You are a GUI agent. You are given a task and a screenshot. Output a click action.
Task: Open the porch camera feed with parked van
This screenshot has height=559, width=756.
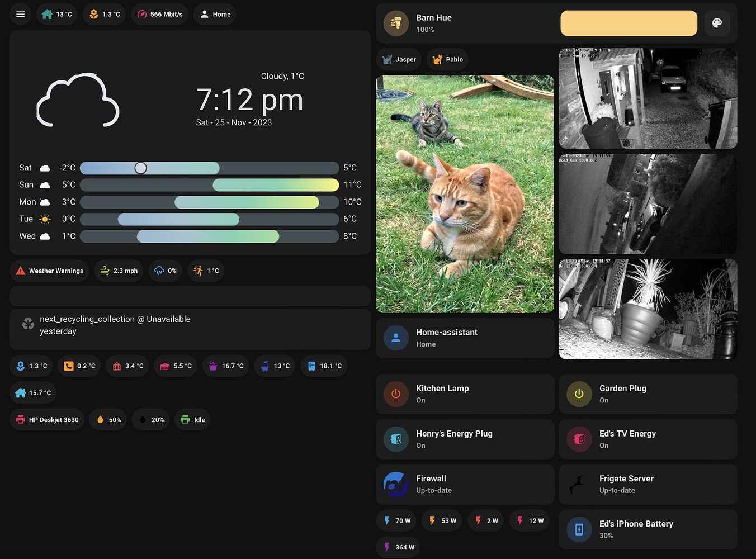[x=648, y=98]
